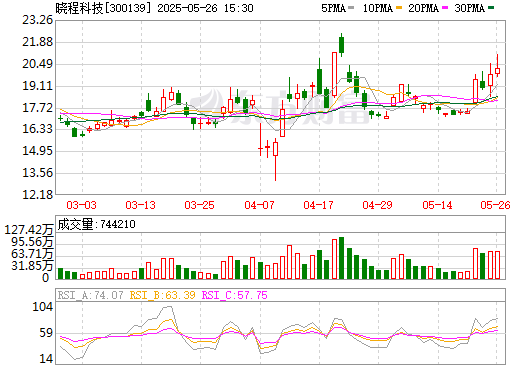Click the 95.56万 volume axis label

pos(32,242)
